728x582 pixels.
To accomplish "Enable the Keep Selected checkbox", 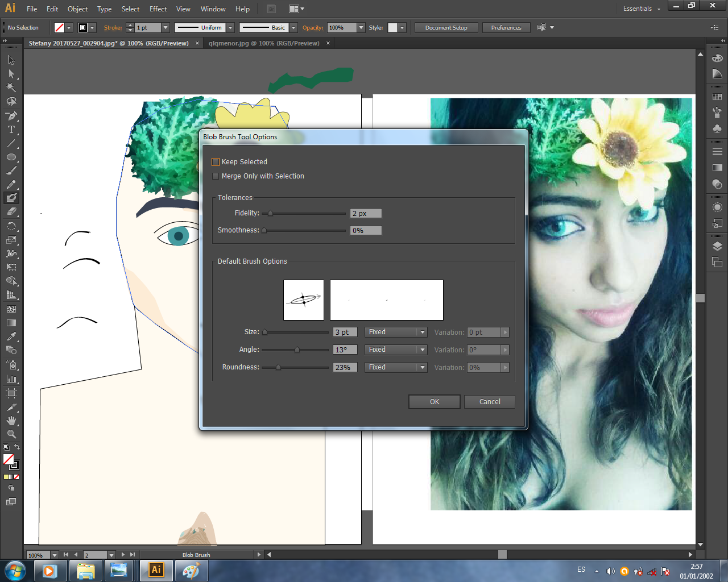I will 216,162.
